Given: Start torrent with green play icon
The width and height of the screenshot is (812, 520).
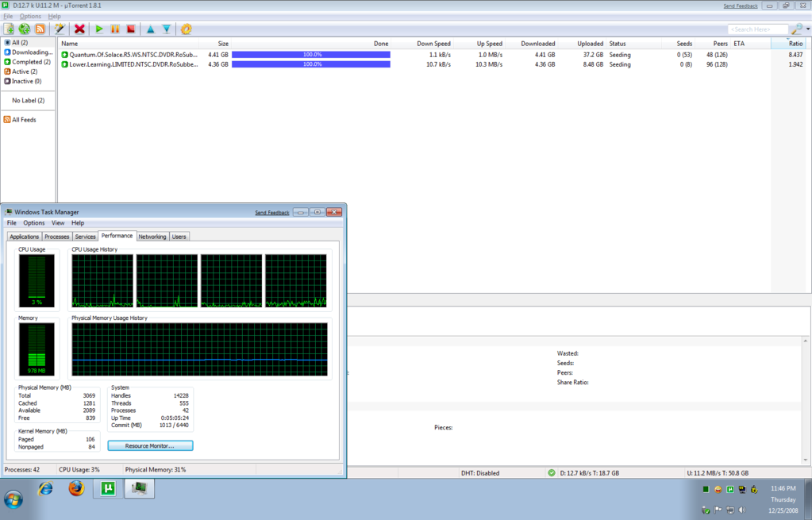Looking at the screenshot, I should point(99,29).
